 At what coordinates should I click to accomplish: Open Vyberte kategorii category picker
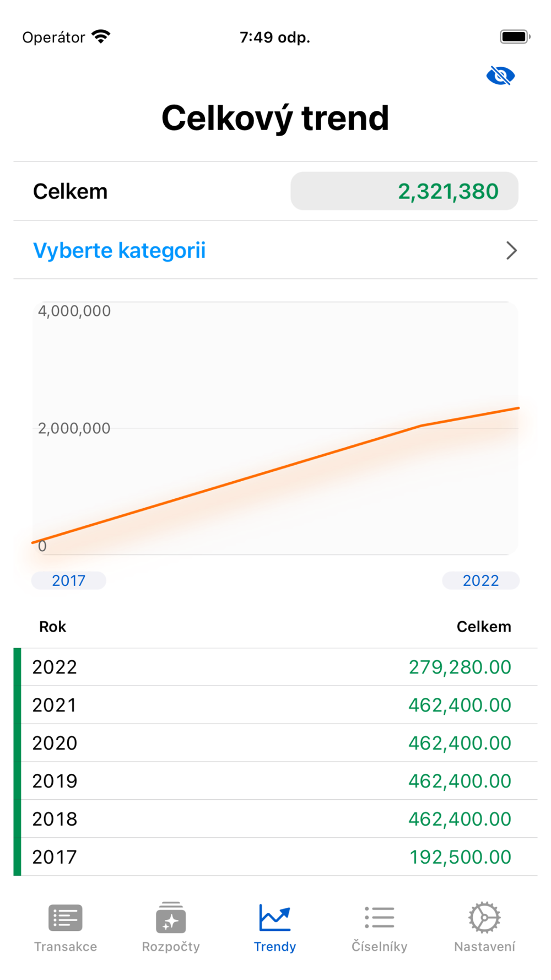[275, 250]
